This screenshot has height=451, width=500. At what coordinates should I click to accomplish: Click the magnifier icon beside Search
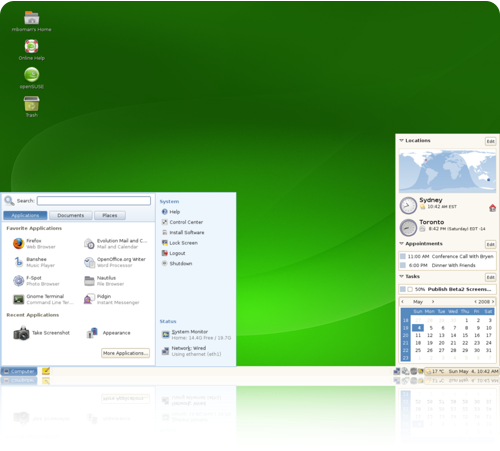pos(9,200)
